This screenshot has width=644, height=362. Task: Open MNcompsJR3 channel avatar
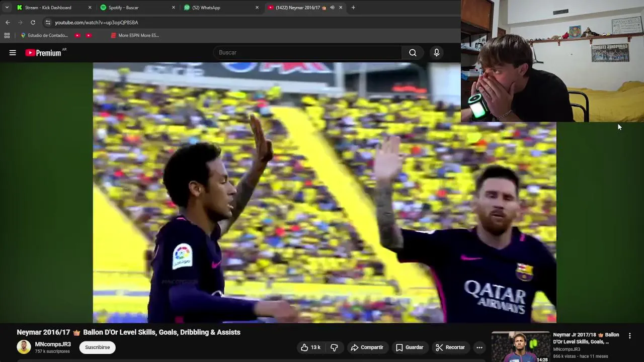(x=24, y=347)
